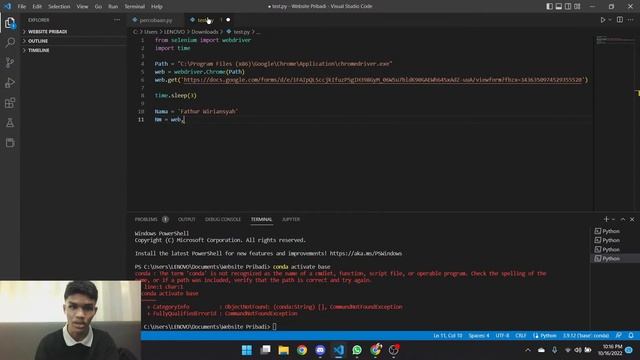
Task: Open the Terminal menu
Action: click(x=134, y=7)
